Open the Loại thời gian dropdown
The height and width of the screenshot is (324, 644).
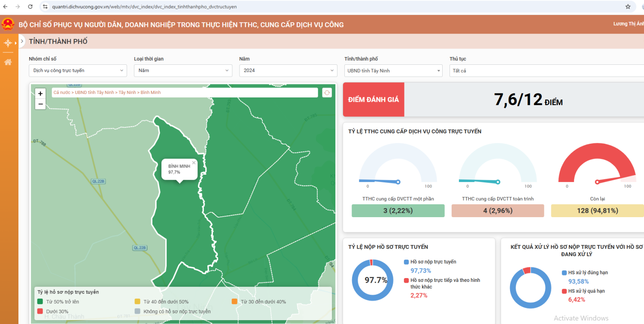pos(183,71)
